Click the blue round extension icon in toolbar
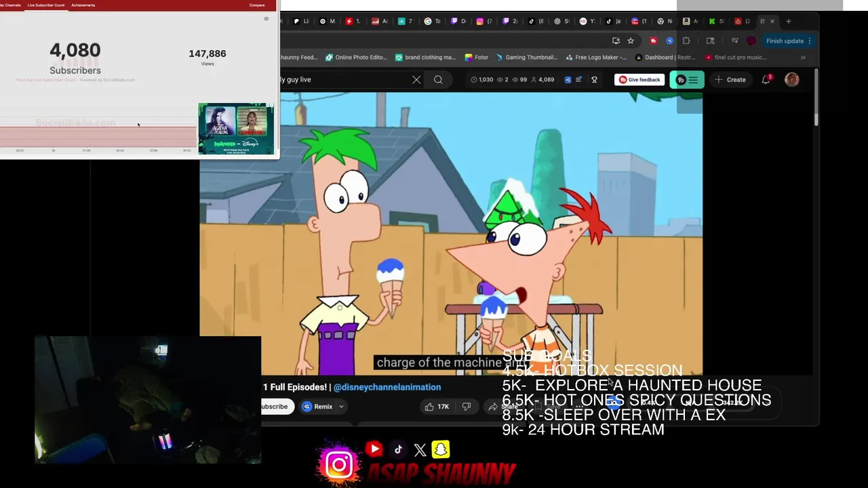868x488 pixels. click(669, 41)
